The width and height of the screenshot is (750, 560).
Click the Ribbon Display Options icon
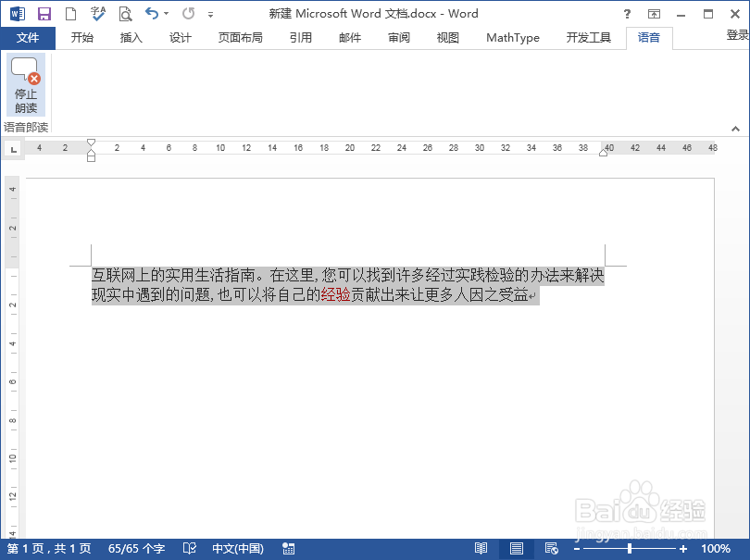[655, 13]
